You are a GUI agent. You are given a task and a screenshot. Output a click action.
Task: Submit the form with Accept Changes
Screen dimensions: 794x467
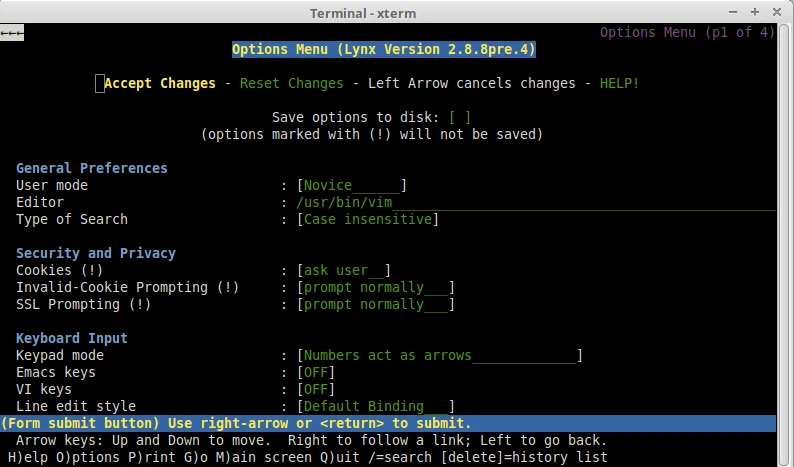(x=160, y=83)
